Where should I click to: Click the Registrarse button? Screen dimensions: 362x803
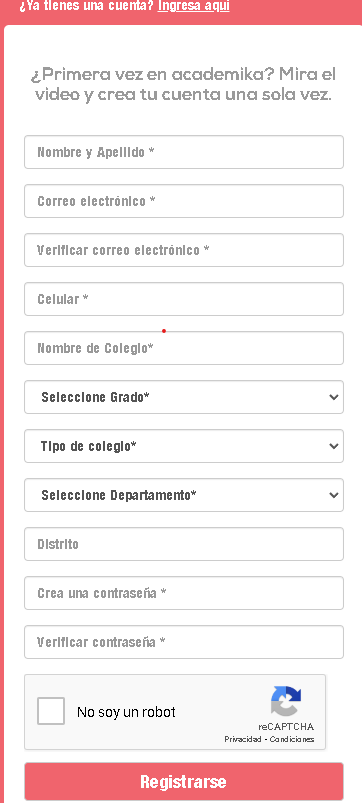point(184,781)
